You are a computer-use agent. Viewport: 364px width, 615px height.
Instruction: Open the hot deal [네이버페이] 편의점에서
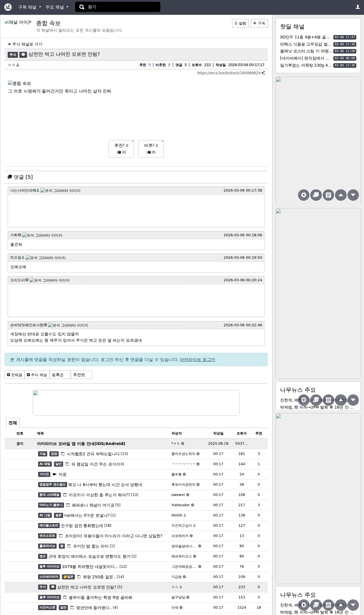point(305,58)
